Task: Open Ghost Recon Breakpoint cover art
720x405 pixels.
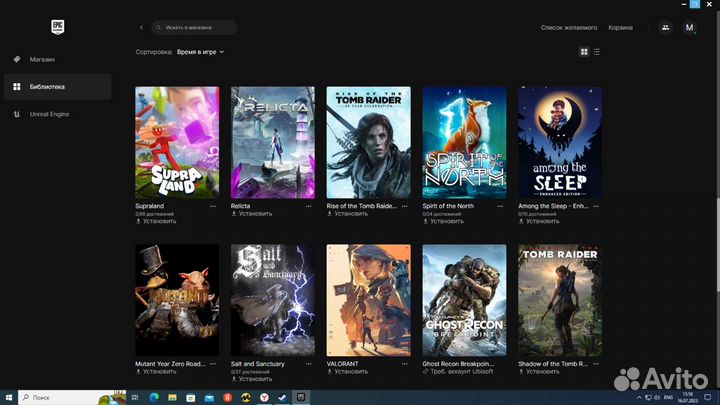Action: click(x=464, y=300)
